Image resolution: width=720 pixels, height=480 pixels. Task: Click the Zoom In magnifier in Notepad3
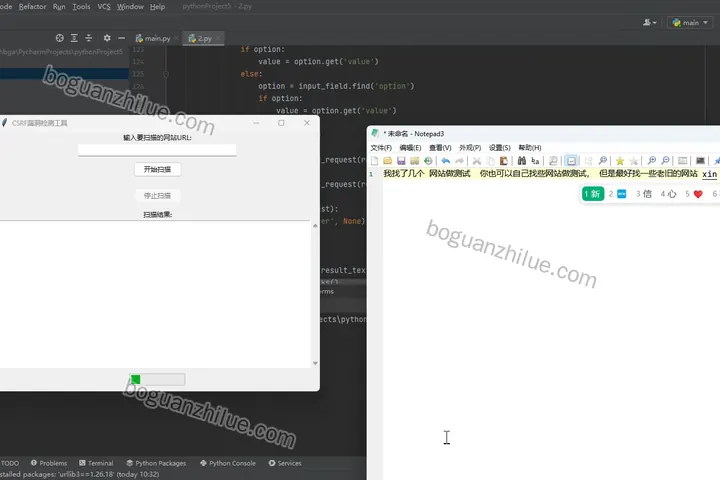coord(652,161)
